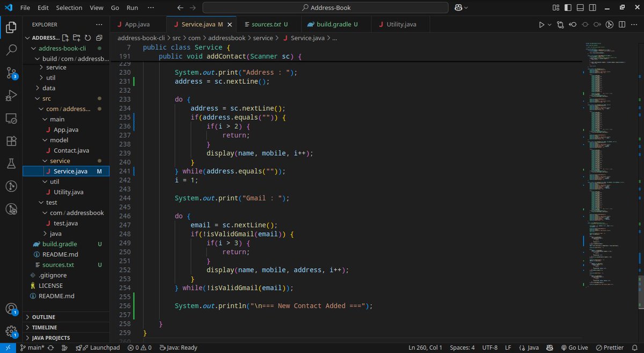Open the Manage gear icon
The height and width of the screenshot is (353, 644).
(x=11, y=332)
